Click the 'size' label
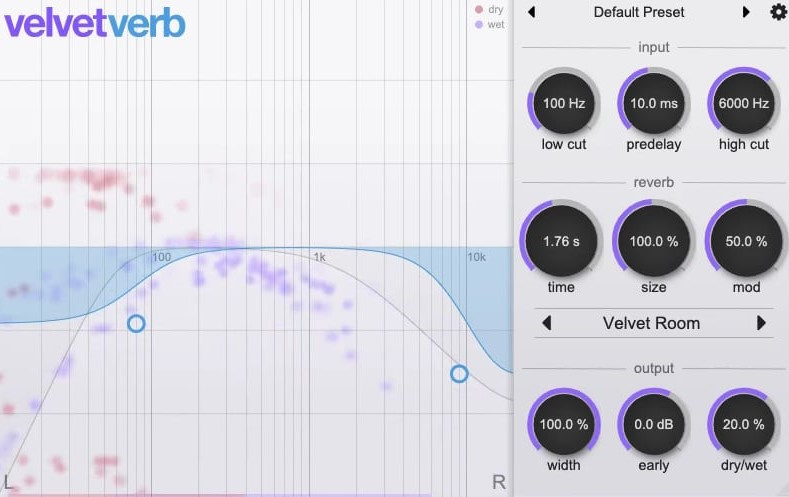This screenshot has height=497, width=789. (x=654, y=287)
